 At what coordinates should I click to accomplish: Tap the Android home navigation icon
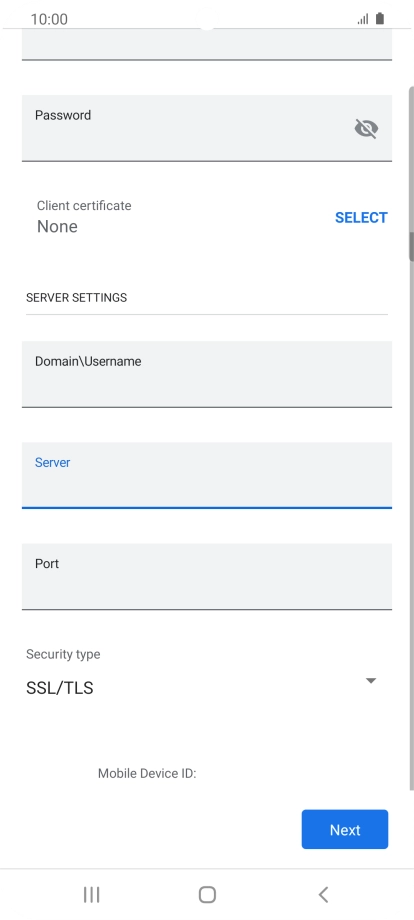(207, 894)
